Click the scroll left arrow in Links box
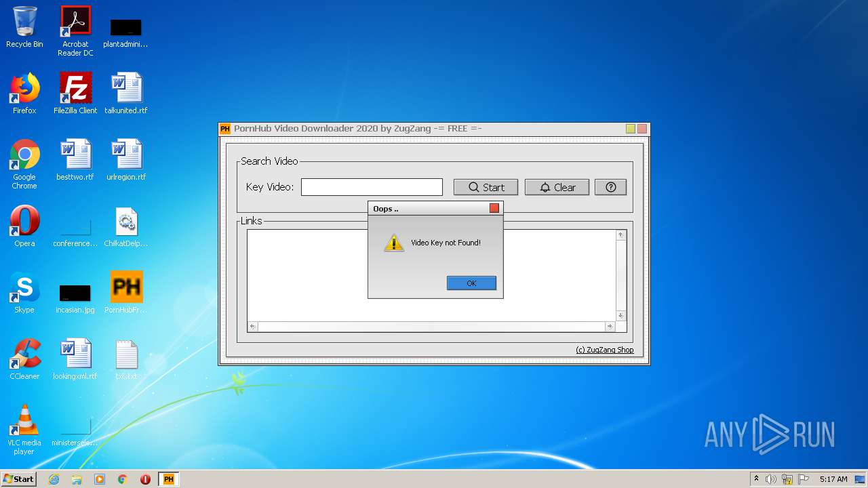 click(252, 327)
